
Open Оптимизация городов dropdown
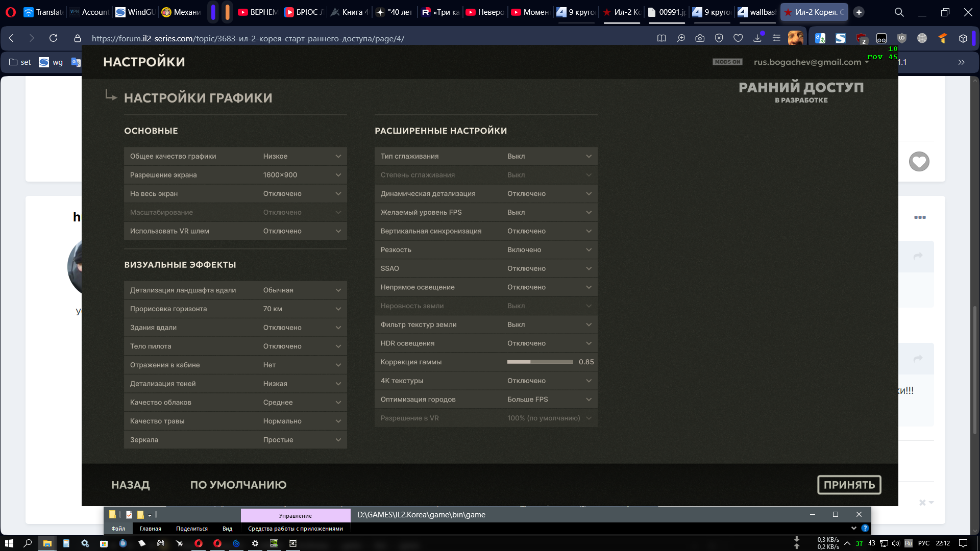point(486,399)
